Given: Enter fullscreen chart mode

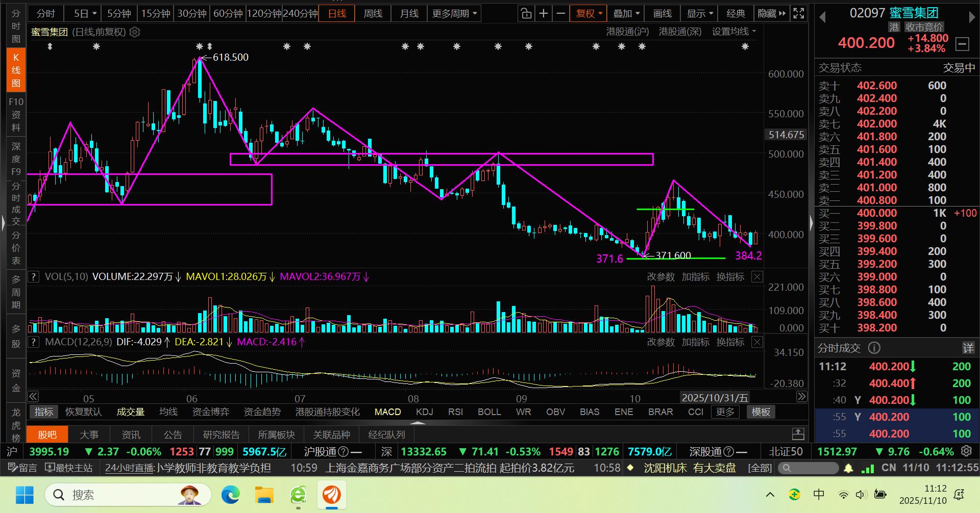Looking at the screenshot, I should 799,14.
